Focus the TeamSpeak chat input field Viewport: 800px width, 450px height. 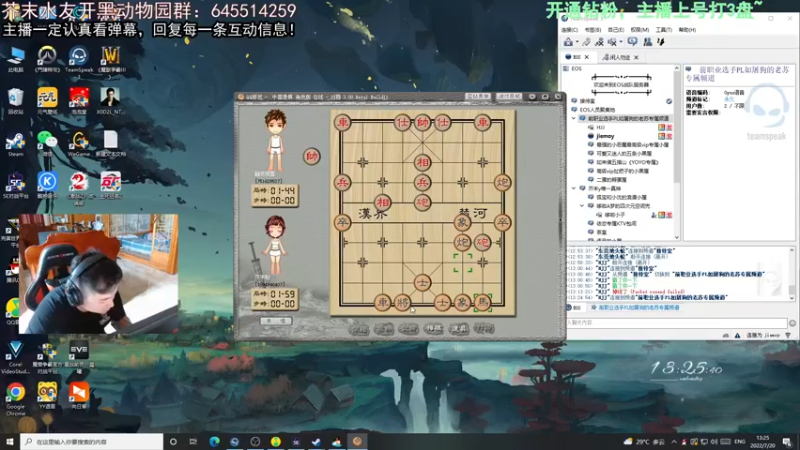(x=677, y=322)
